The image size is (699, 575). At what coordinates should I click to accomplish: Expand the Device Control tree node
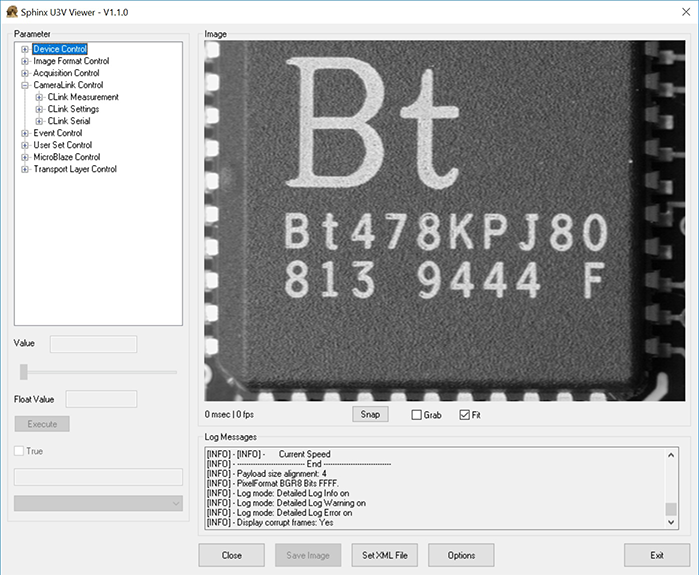point(24,49)
